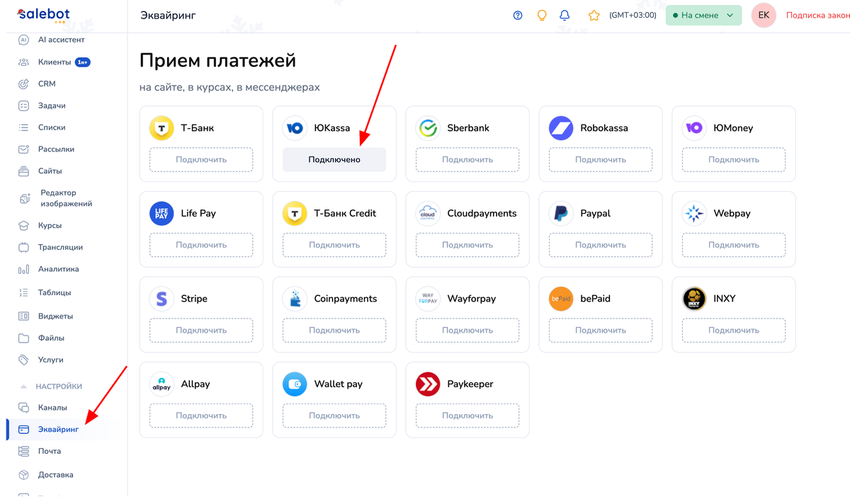
Task: Click Подключить under Stripe
Action: 201,330
